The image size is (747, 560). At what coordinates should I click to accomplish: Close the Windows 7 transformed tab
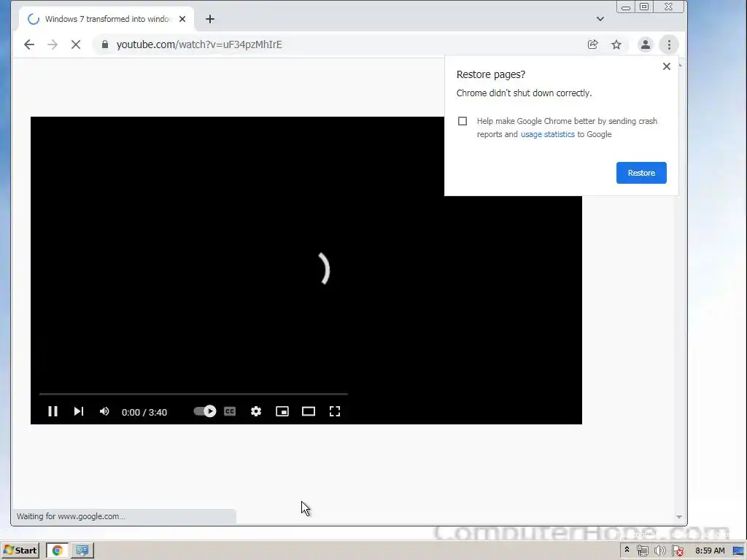click(x=182, y=19)
